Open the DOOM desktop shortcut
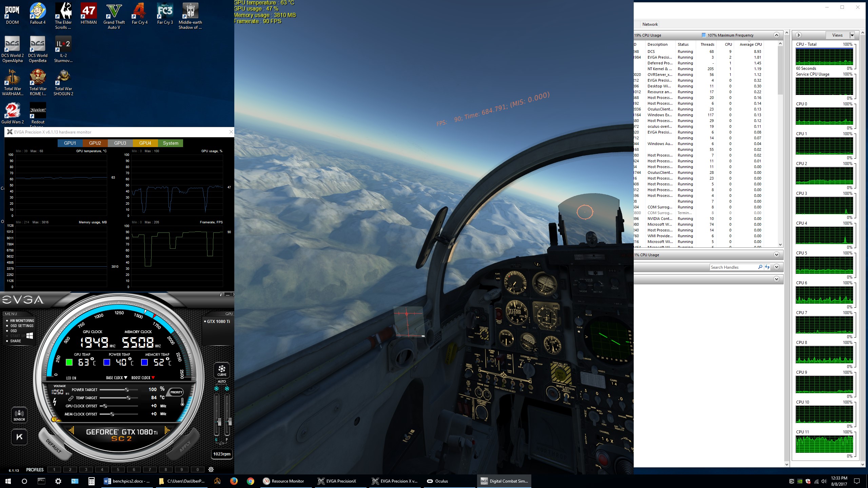The width and height of the screenshot is (868, 488). 12,14
